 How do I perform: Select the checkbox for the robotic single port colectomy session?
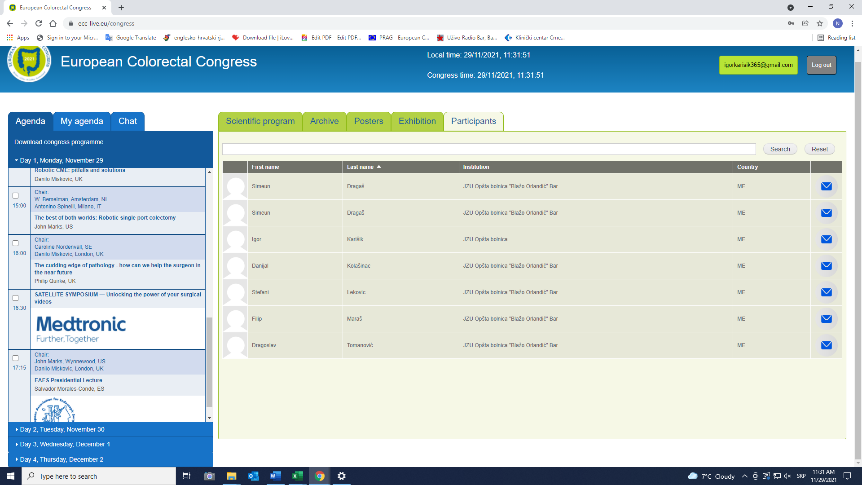pyautogui.click(x=15, y=195)
